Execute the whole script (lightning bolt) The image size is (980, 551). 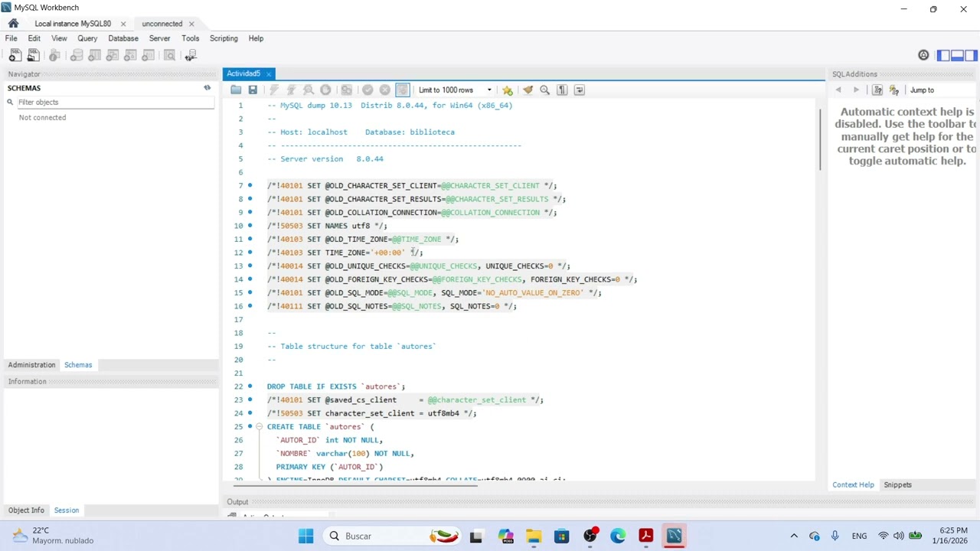pos(274,90)
